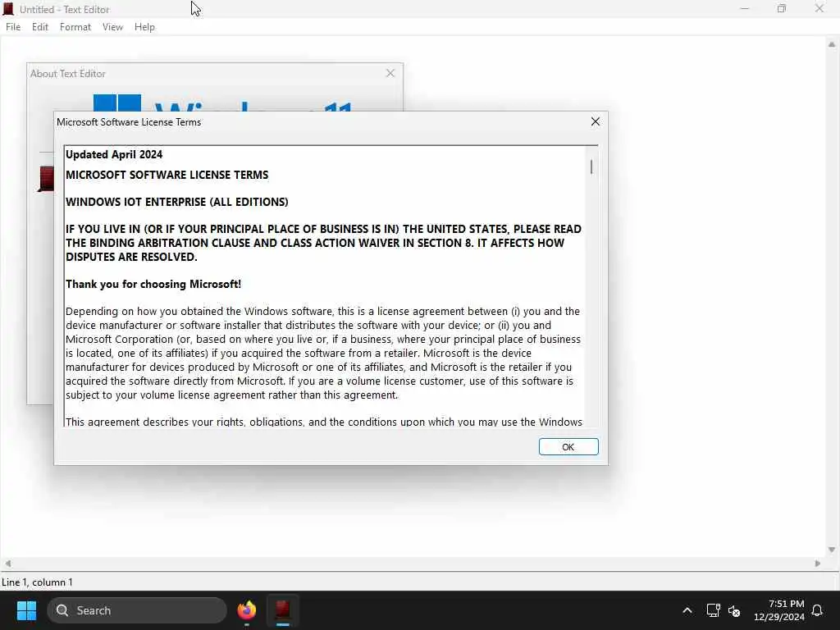Click editor horizontal scrollbar left arrow
This screenshot has width=840, height=630.
[x=8, y=564]
